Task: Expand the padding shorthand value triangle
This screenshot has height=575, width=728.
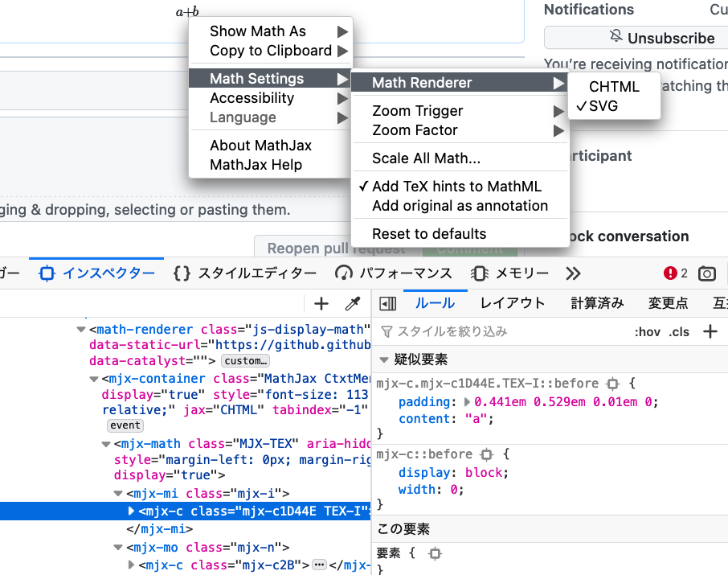Action: coord(467,401)
